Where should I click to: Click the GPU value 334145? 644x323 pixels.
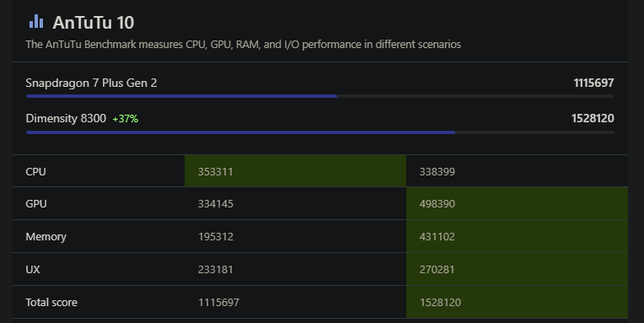pyautogui.click(x=216, y=204)
